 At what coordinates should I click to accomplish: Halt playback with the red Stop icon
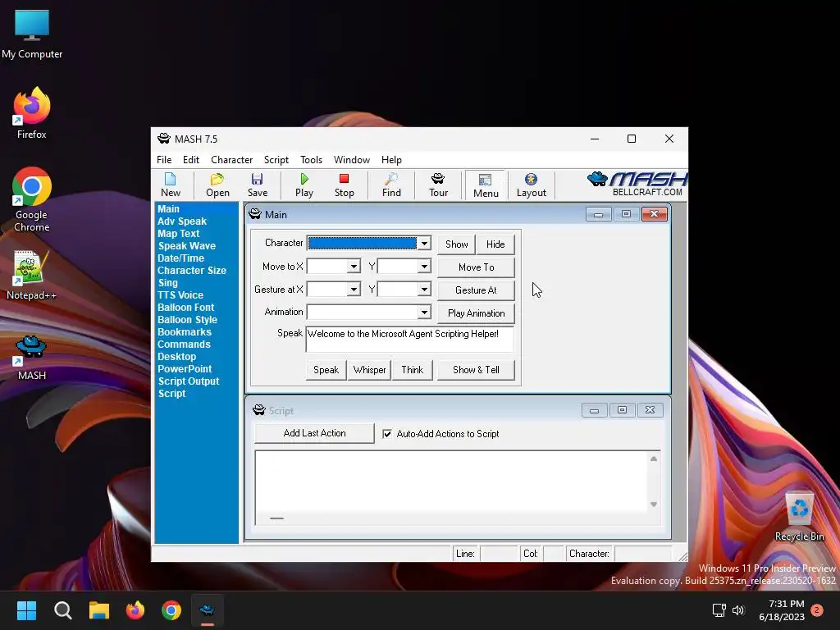[344, 185]
